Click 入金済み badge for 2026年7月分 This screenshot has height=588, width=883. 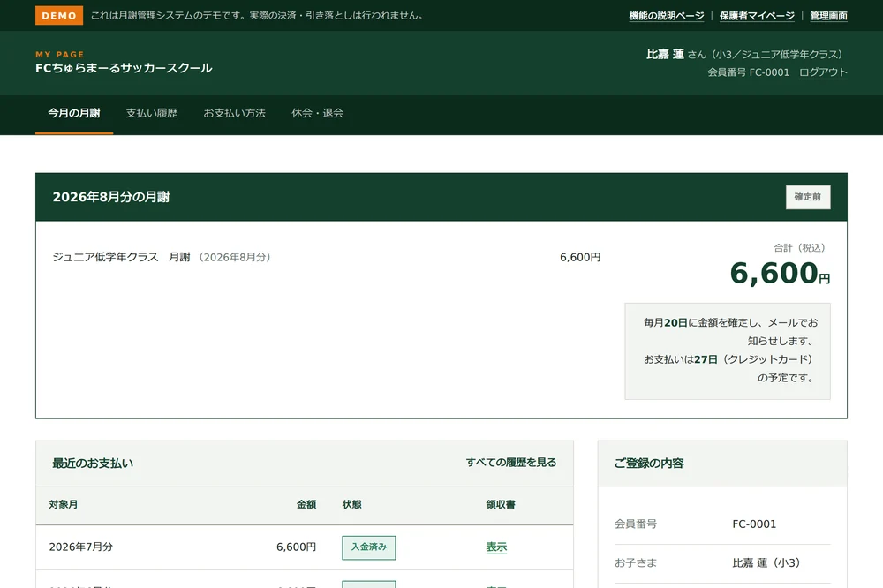point(369,547)
